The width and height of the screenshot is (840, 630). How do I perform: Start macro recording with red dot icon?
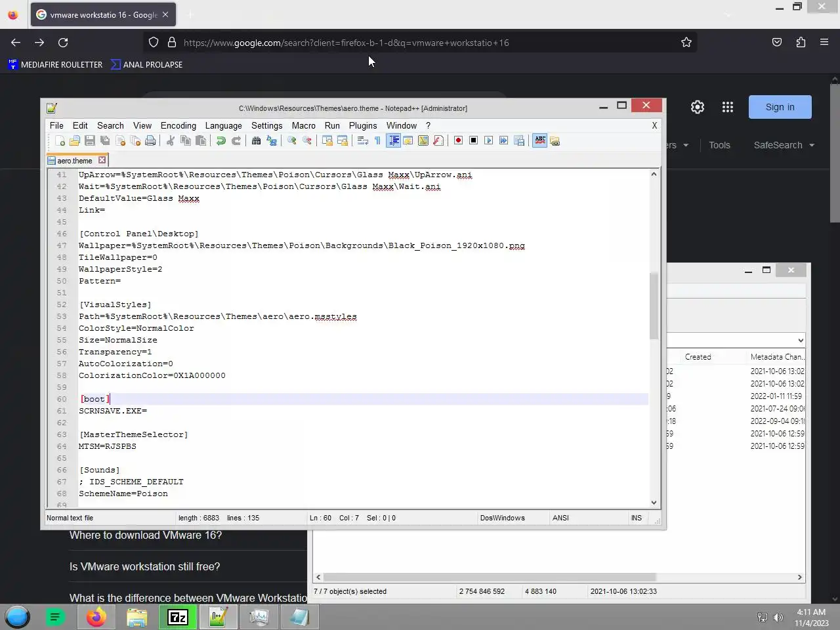click(458, 140)
